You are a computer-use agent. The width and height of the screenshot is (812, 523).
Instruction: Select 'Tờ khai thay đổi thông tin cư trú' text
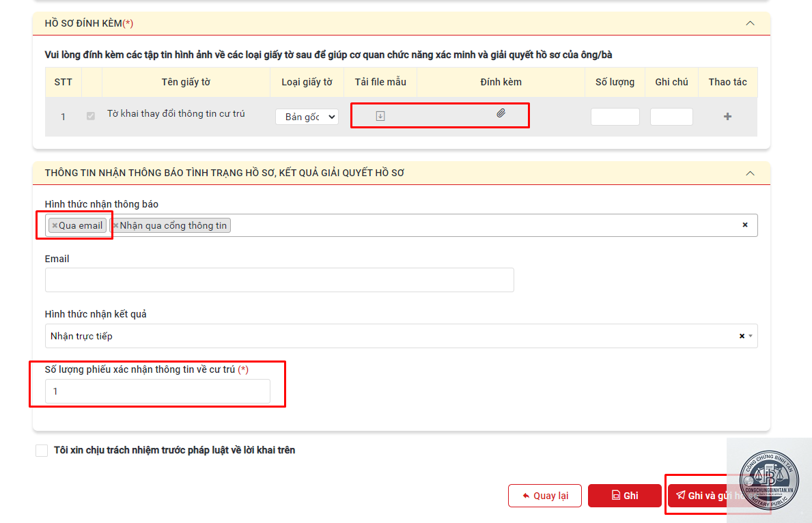[x=176, y=113]
